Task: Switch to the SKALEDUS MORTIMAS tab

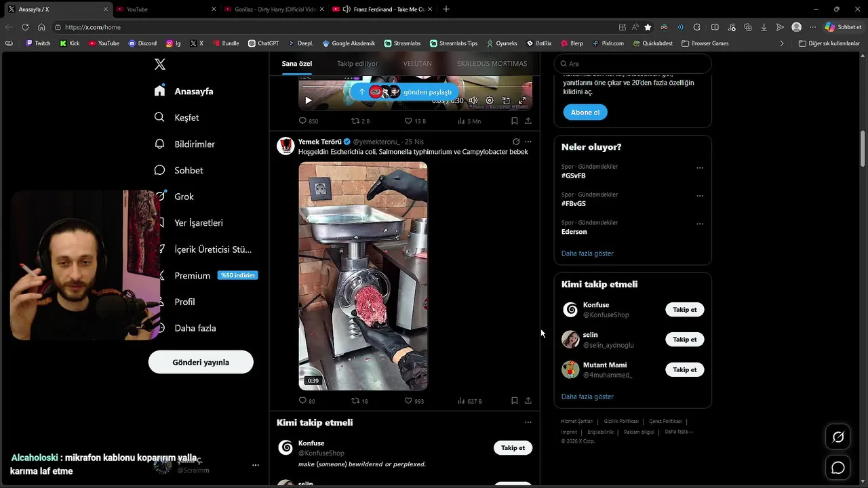Action: (x=492, y=64)
